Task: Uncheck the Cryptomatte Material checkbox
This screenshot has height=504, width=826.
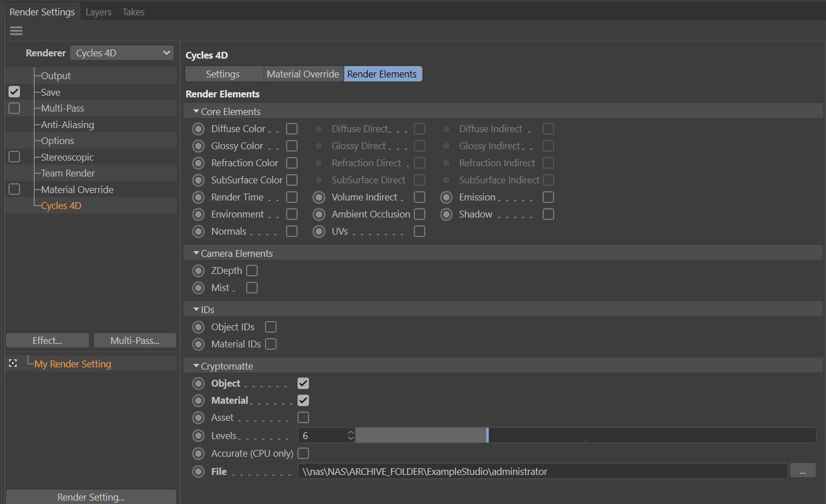Action: [x=303, y=400]
